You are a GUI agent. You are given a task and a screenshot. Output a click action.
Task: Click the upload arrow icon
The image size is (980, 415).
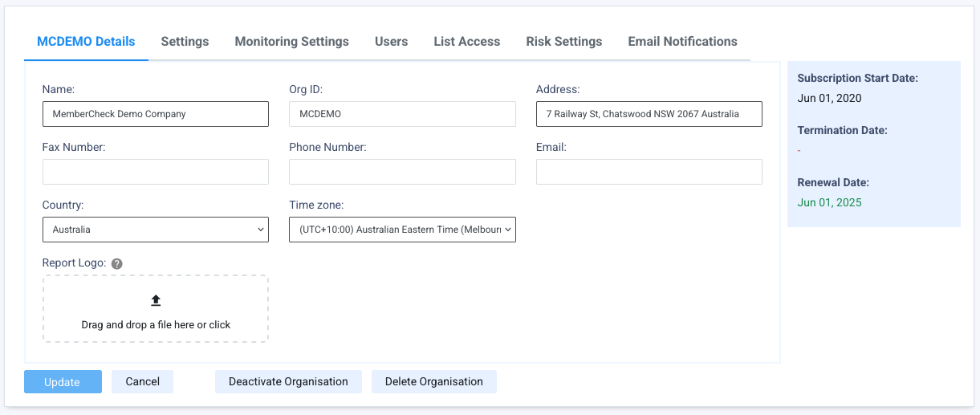click(156, 300)
